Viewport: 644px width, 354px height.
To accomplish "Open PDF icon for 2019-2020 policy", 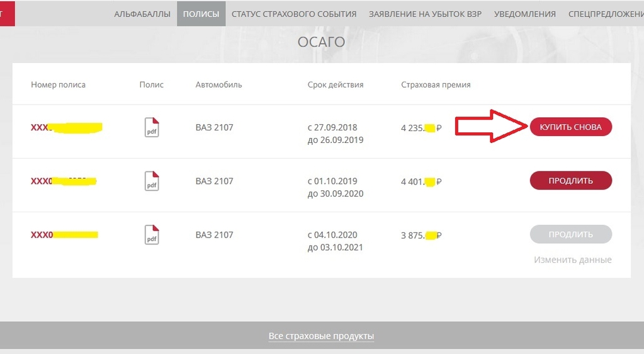I will (x=152, y=181).
